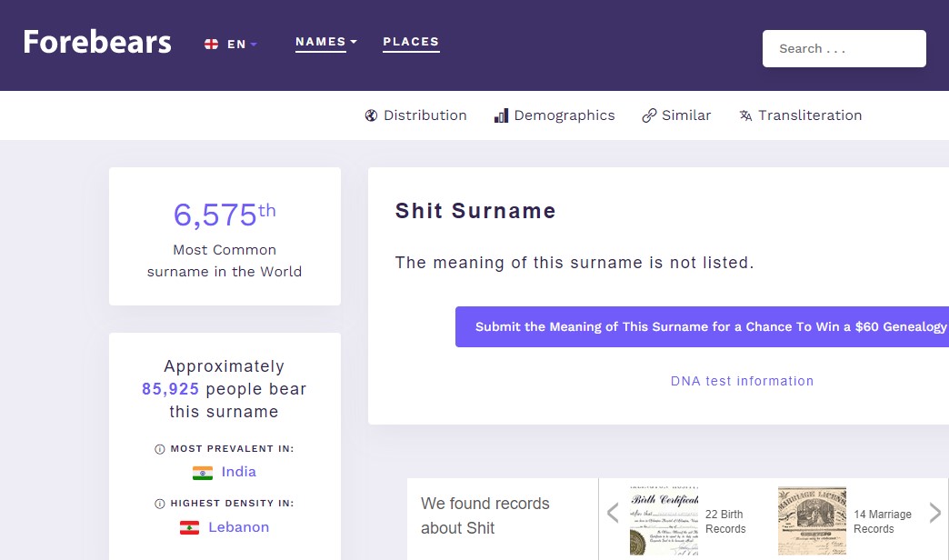
Task: Click the info icon beside Highest Density In
Action: (x=160, y=504)
